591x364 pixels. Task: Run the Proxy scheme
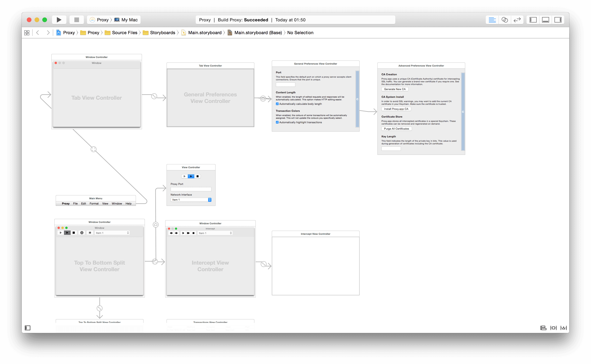pos(59,20)
